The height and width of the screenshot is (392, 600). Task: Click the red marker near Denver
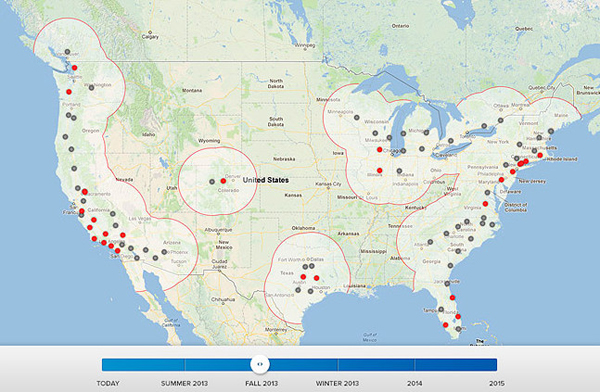click(x=223, y=181)
